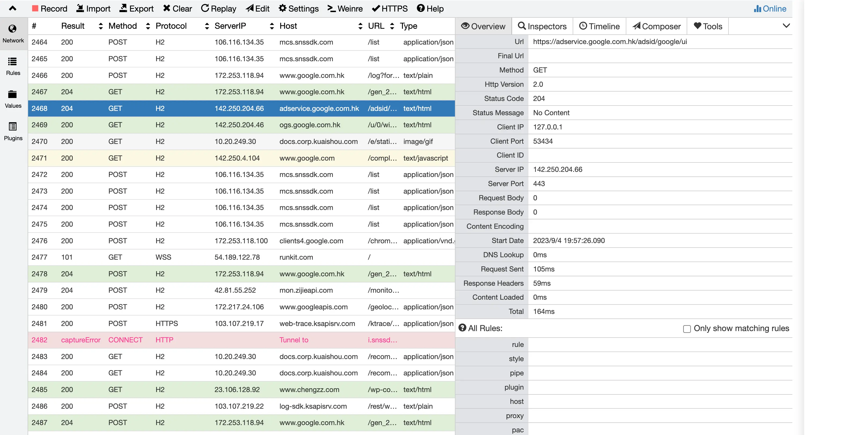Collapse the top menu with up chevron
This screenshot has width=868, height=435.
point(12,8)
